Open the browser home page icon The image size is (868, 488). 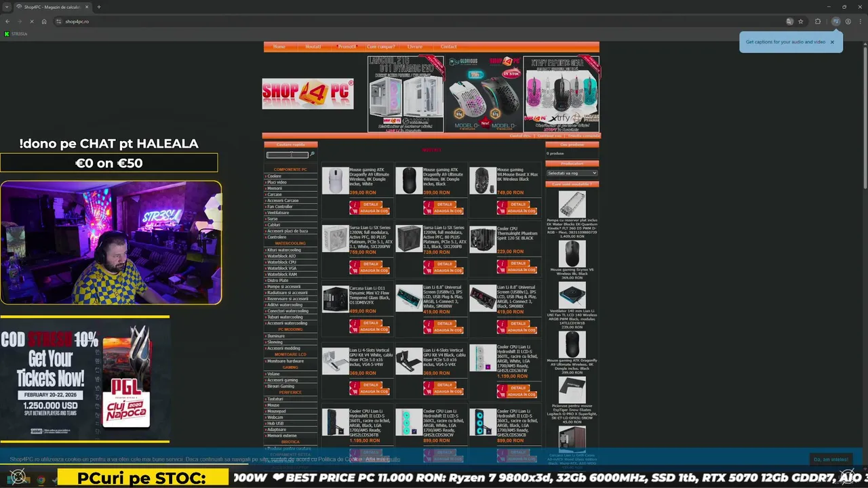point(44,22)
